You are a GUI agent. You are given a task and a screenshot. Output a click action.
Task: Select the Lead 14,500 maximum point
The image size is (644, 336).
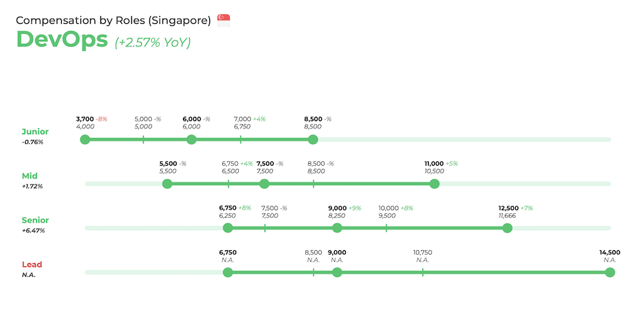(611, 272)
